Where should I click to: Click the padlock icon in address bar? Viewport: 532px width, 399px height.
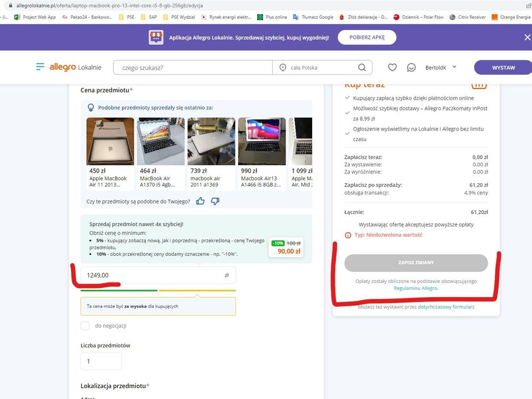[x=11, y=5]
